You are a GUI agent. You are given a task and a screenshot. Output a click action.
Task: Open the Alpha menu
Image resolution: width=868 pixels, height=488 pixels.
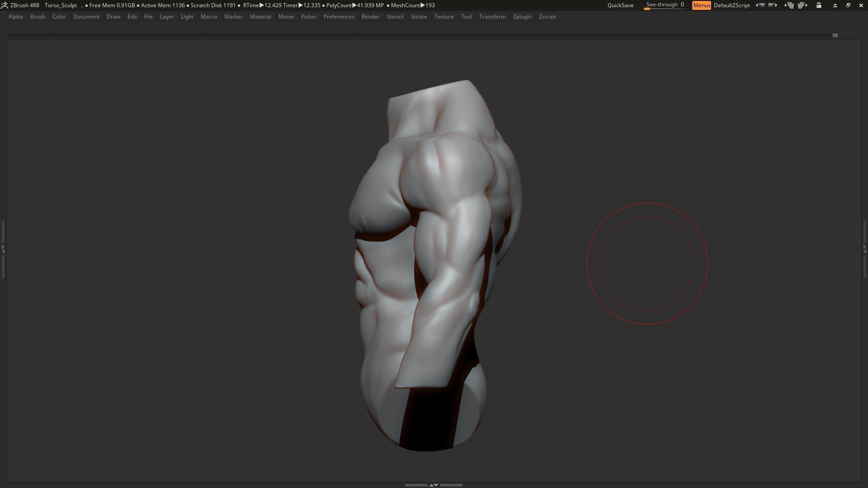tap(16, 17)
